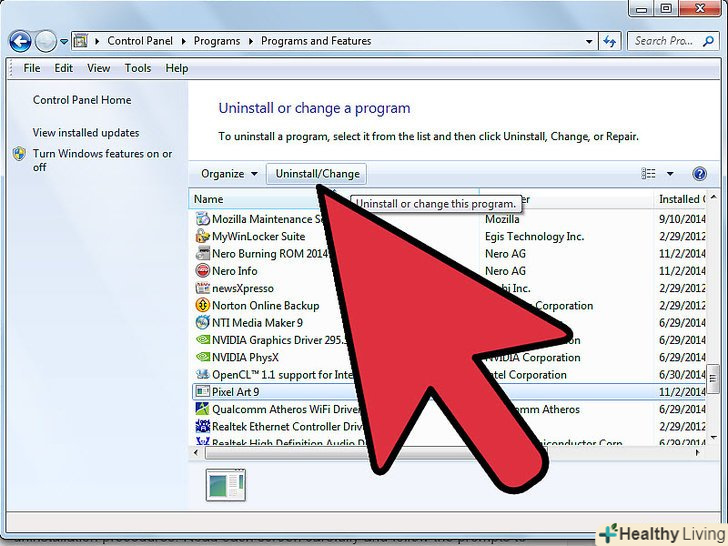
Task: Open the Edit menu
Action: [x=64, y=68]
